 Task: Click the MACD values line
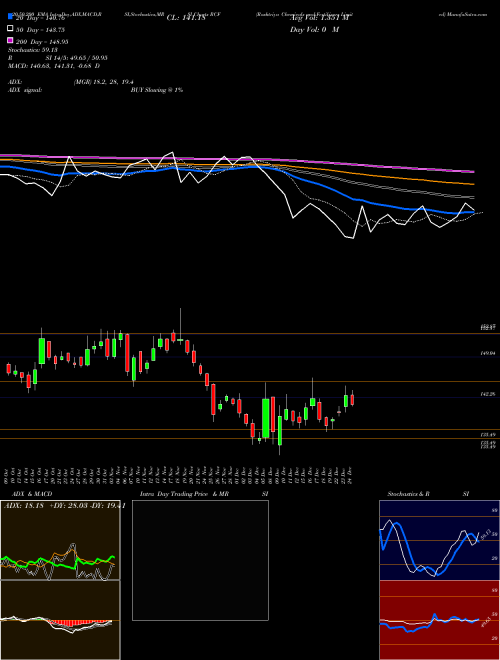point(54,66)
